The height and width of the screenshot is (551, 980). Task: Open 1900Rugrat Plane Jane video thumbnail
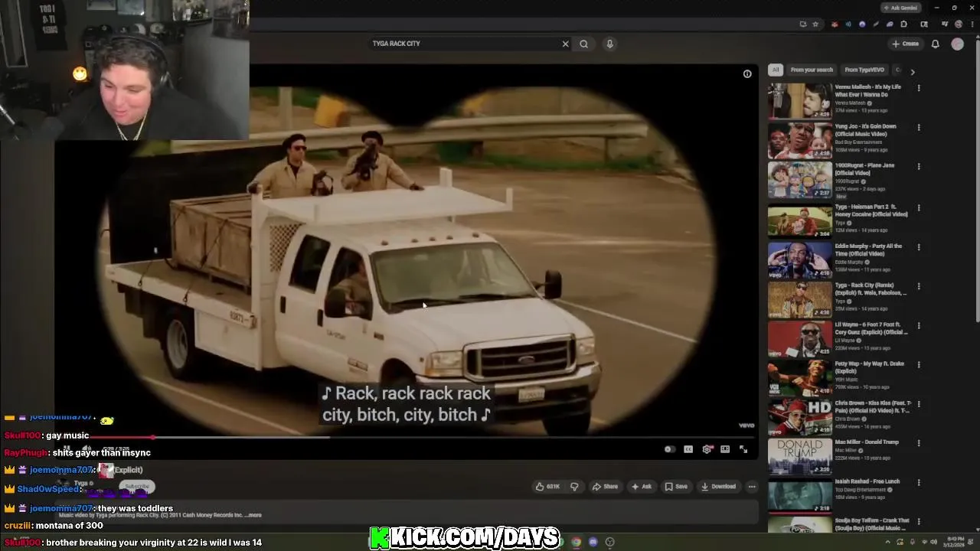800,180
